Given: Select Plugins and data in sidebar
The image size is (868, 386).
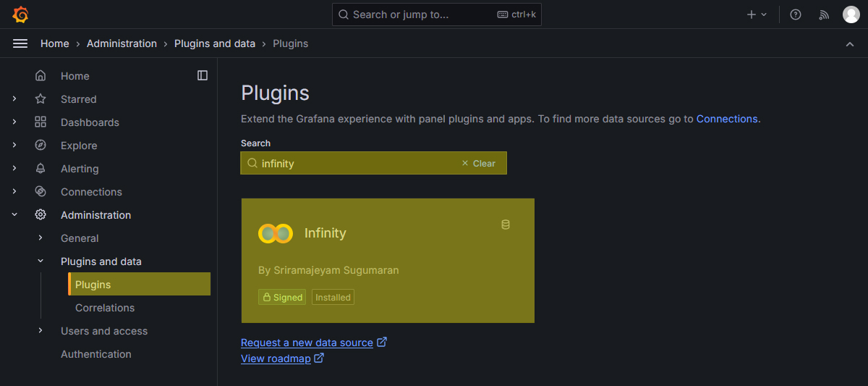Looking at the screenshot, I should click(101, 261).
